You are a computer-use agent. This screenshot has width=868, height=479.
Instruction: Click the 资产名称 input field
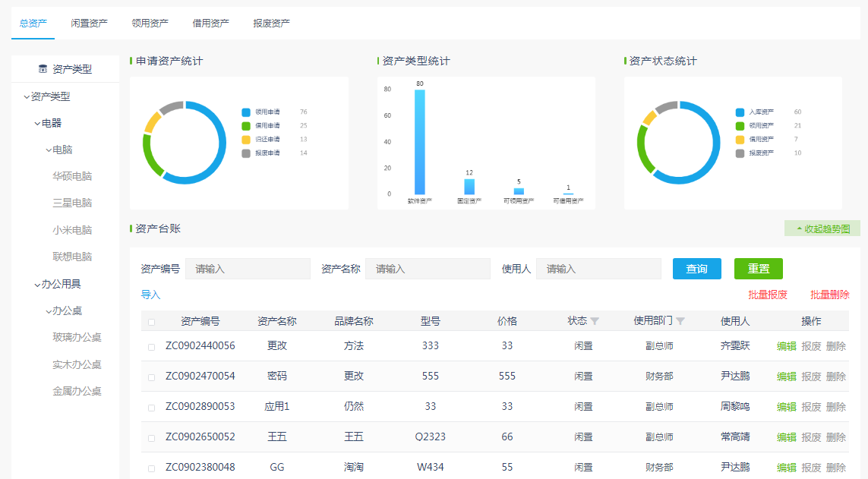click(428, 268)
